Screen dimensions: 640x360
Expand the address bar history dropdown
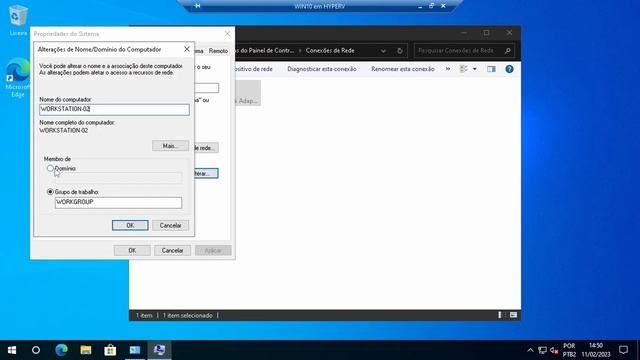383,51
